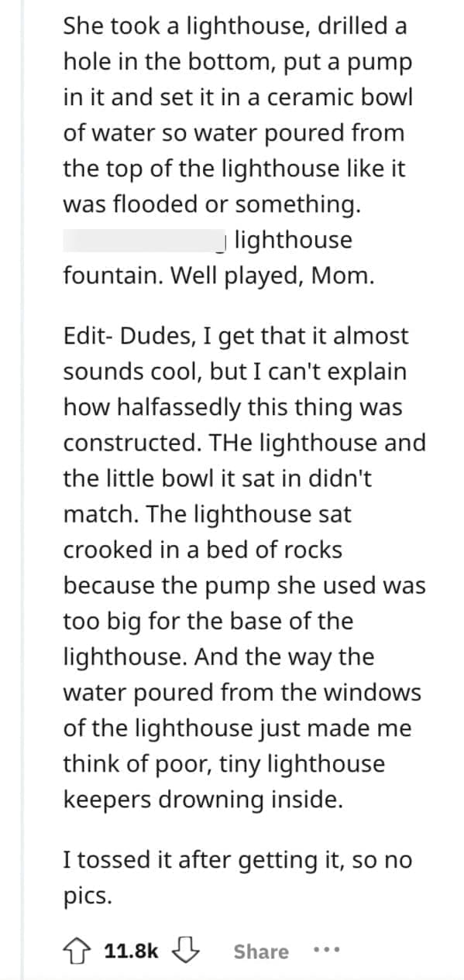Click the word 'flooded' in the opening paragraph
This screenshot has height=980, width=464.
click(x=155, y=204)
